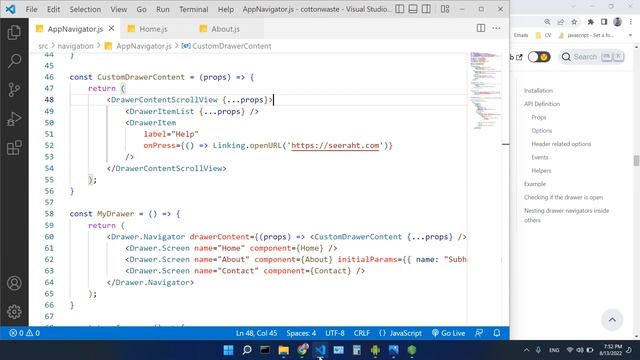Image resolution: width=640 pixels, height=360 pixels.
Task: Open the Options docs link
Action: (x=541, y=131)
